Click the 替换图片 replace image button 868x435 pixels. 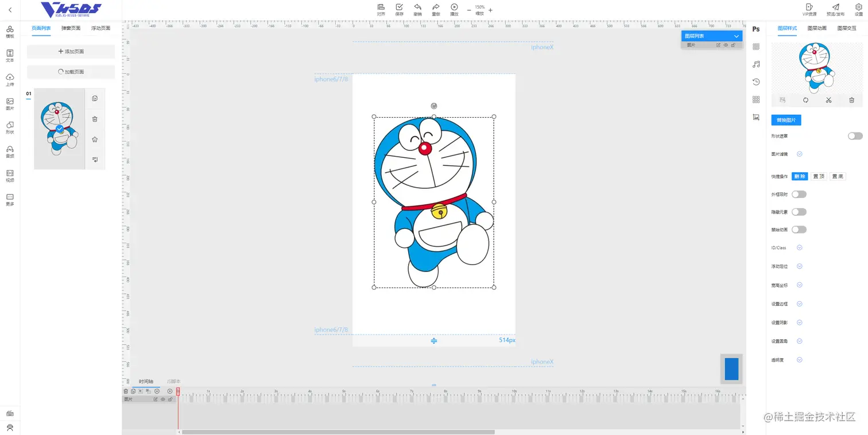point(786,121)
